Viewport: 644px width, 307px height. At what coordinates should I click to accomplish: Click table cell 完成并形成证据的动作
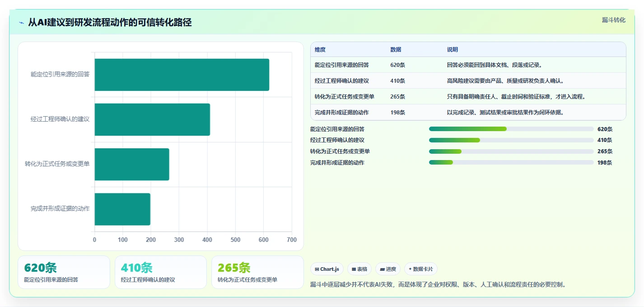342,113
